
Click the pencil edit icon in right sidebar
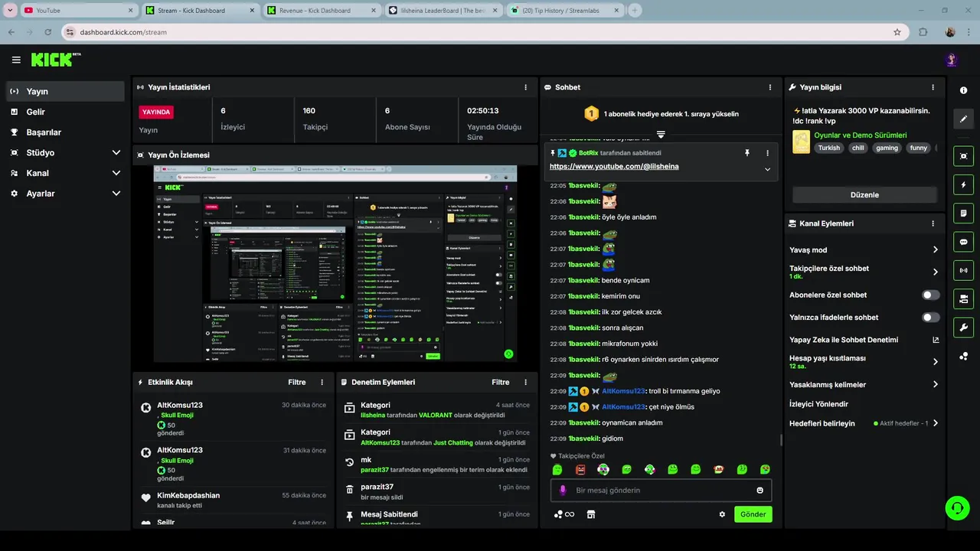963,119
